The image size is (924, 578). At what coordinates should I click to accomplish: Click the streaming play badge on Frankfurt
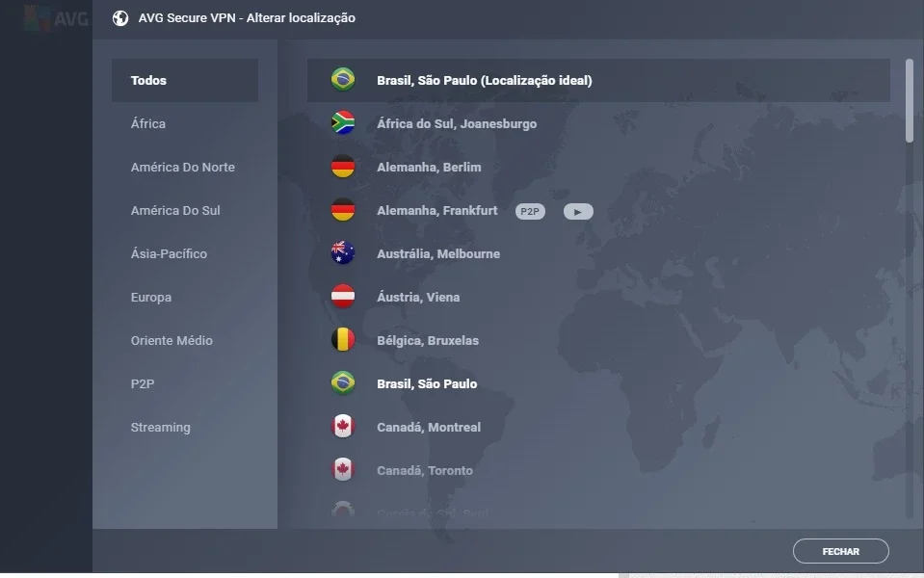coord(578,212)
